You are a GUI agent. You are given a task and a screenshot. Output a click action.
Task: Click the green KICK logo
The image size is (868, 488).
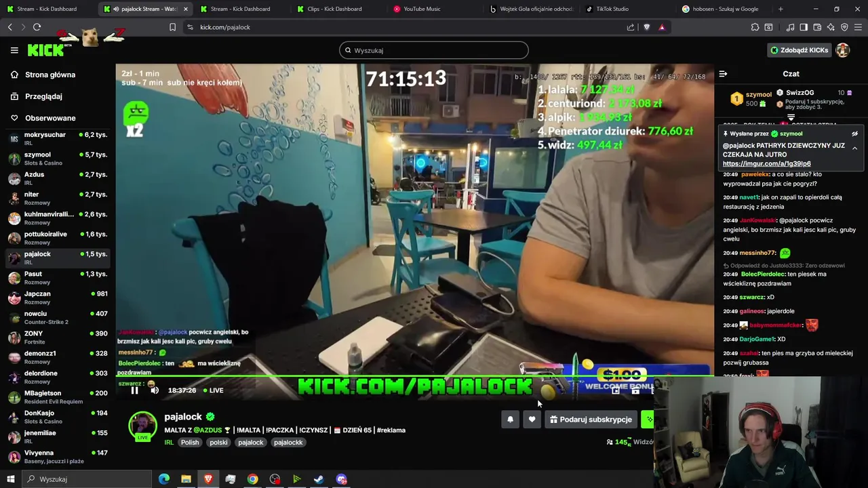coord(45,50)
